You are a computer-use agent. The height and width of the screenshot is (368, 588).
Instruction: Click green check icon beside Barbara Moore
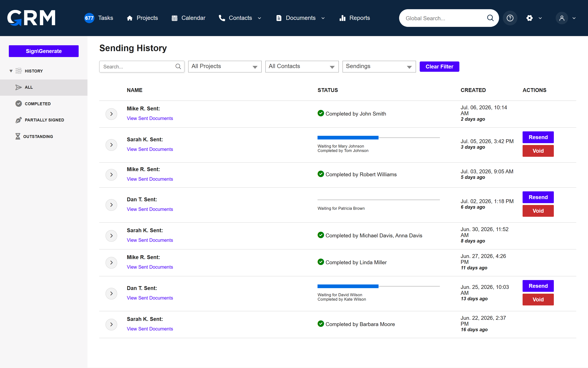point(321,324)
